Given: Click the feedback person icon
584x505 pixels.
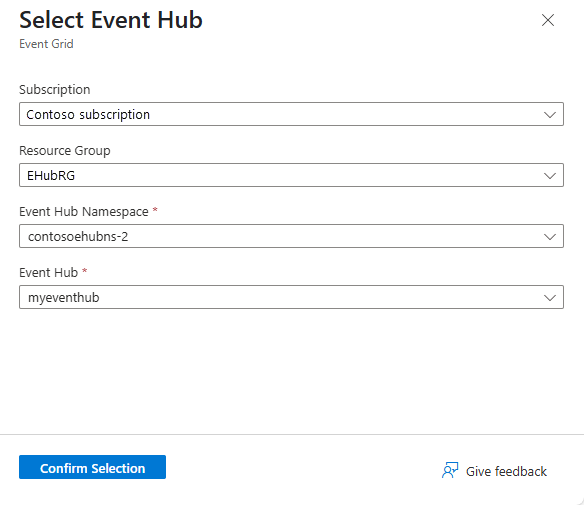Looking at the screenshot, I should [450, 470].
